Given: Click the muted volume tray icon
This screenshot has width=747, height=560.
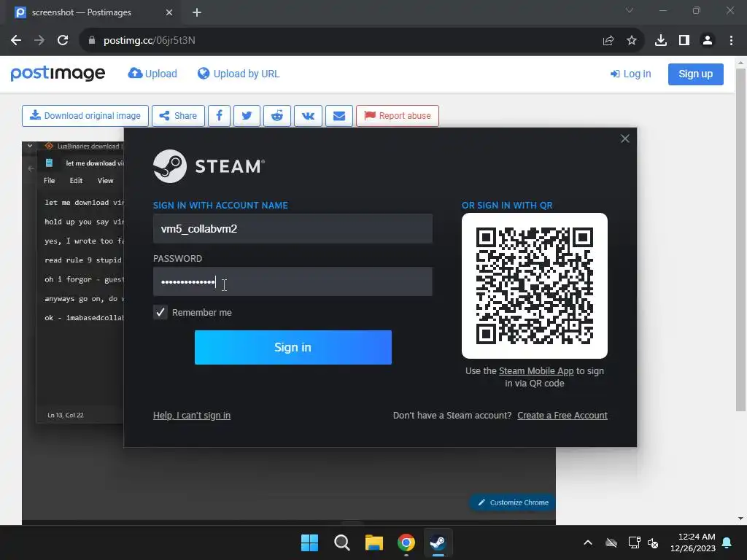Looking at the screenshot, I should [653, 542].
